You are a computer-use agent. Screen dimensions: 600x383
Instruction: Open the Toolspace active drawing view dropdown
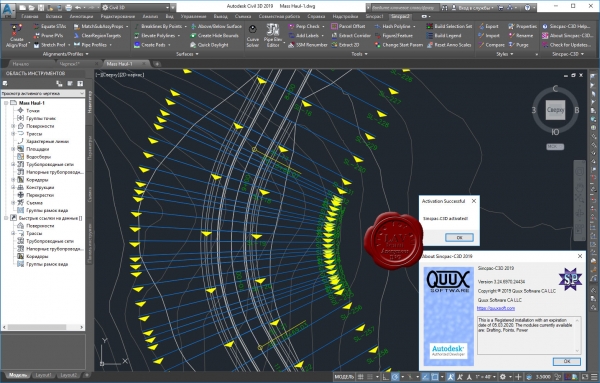point(42,93)
